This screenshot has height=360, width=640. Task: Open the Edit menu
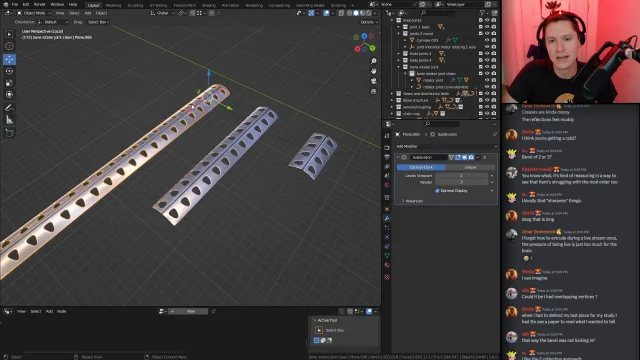[x=26, y=4]
